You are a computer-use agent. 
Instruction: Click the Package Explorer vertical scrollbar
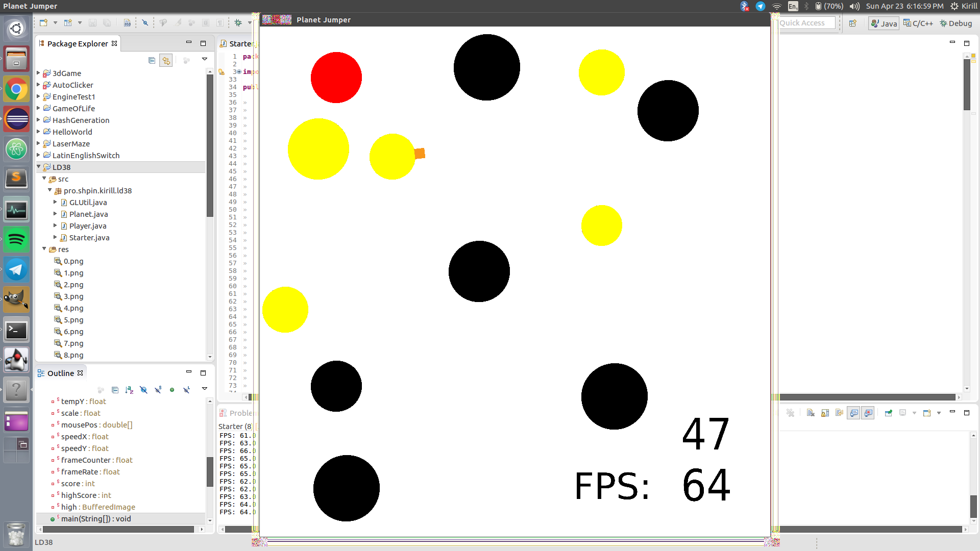210,145
